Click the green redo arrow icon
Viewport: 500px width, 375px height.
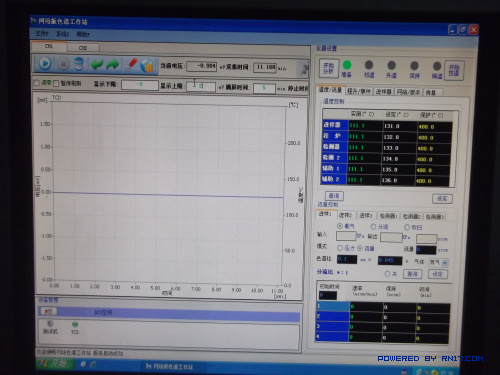(113, 65)
